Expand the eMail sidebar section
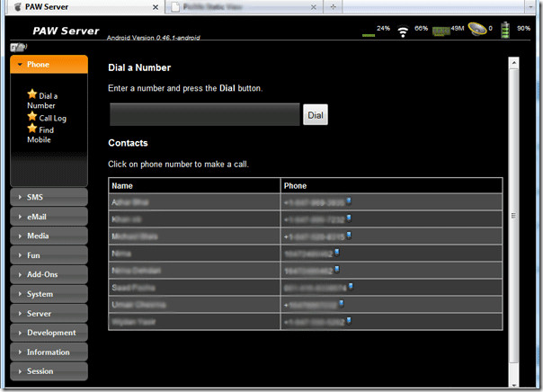The height and width of the screenshot is (392, 543). (x=49, y=217)
